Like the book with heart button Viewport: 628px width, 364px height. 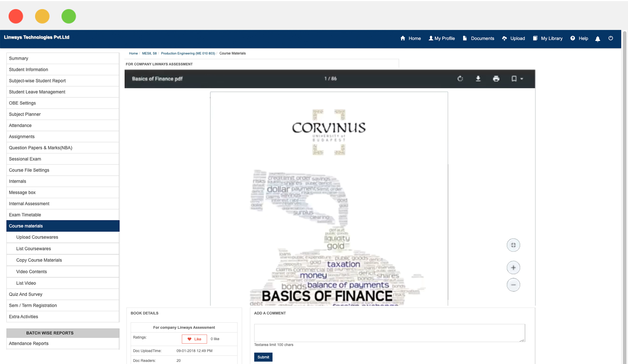point(194,339)
